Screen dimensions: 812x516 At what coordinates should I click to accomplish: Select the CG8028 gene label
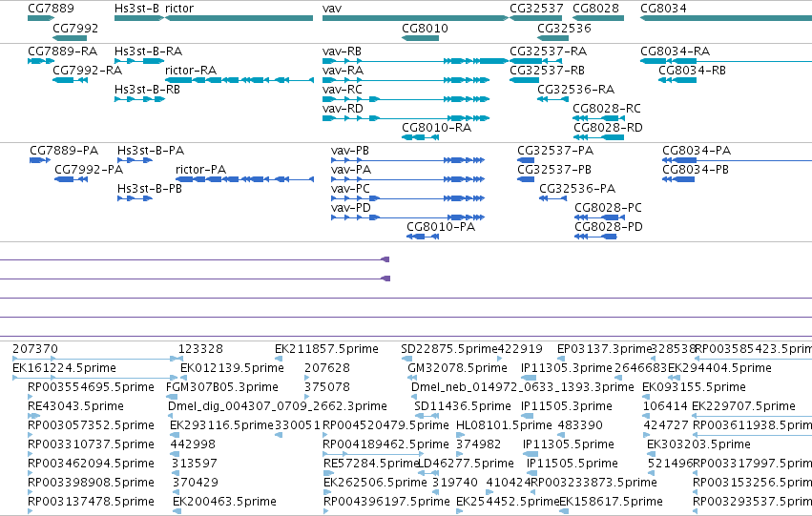pos(595,9)
